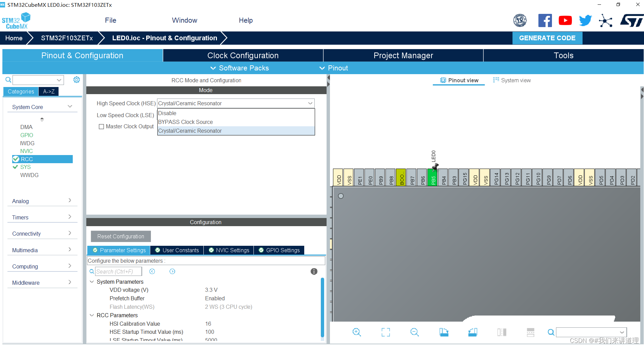The image size is (644, 347).
Task: Go to previous parameter search result
Action: (152, 272)
